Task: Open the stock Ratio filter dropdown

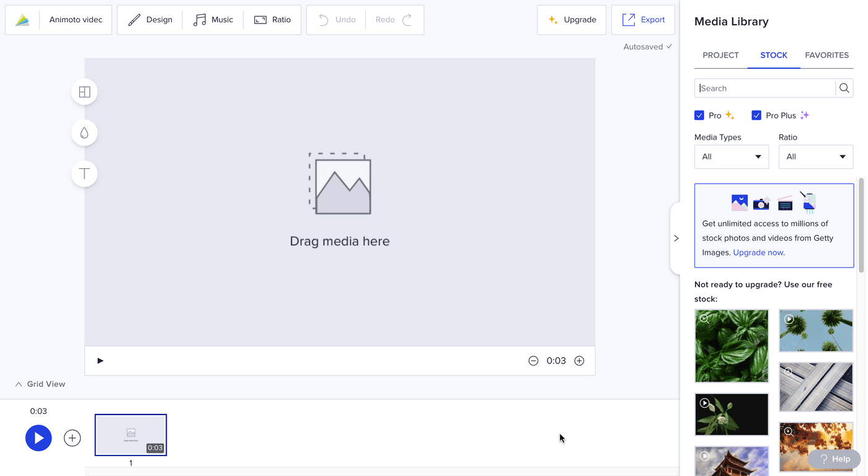Action: 816,157
